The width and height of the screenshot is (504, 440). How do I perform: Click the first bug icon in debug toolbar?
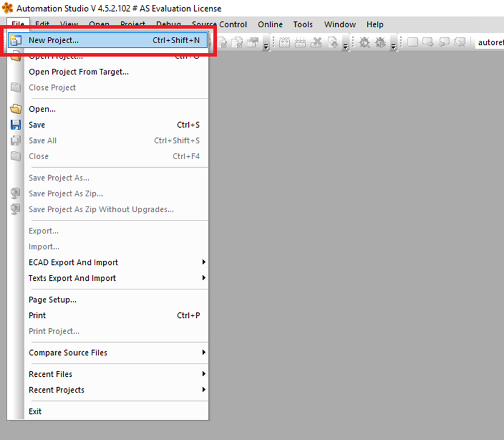[x=364, y=43]
